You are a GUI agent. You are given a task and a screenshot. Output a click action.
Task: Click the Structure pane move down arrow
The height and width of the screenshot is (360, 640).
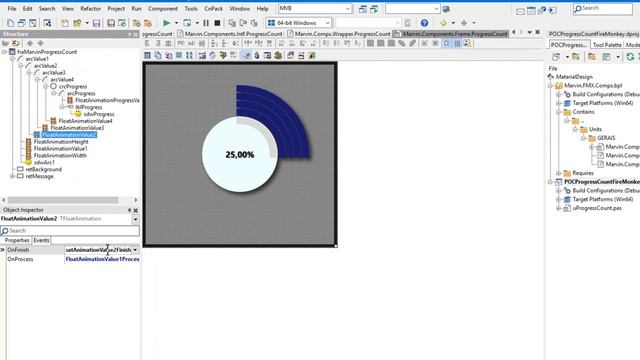(40, 43)
